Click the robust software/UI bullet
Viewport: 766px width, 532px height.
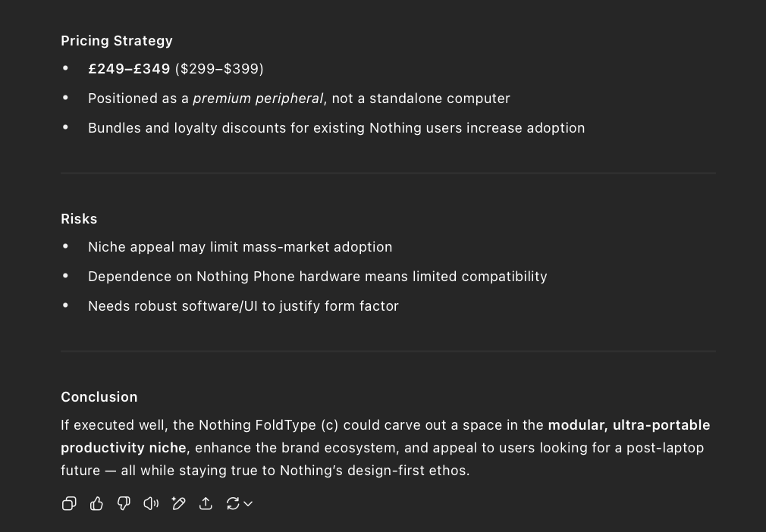[243, 306]
